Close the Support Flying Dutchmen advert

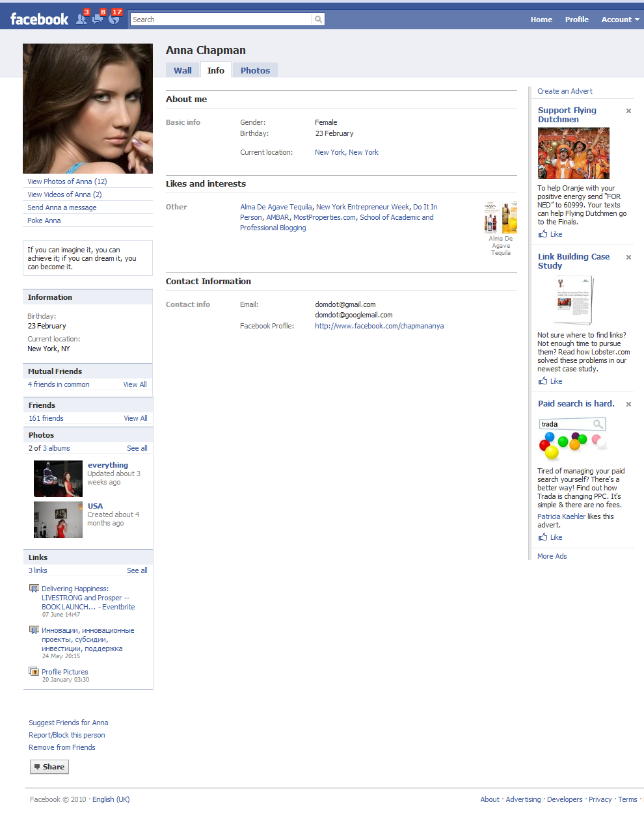click(x=628, y=111)
